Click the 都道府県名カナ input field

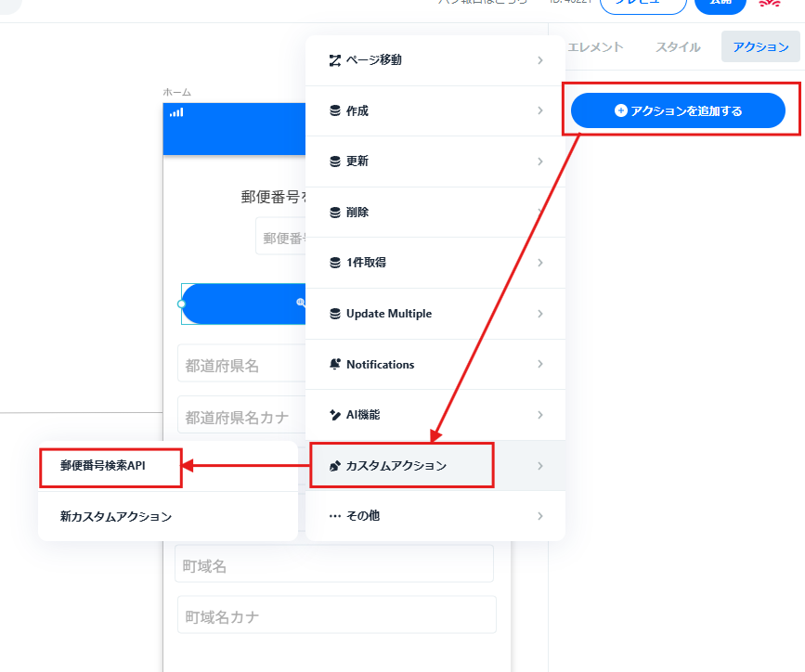click(x=241, y=415)
